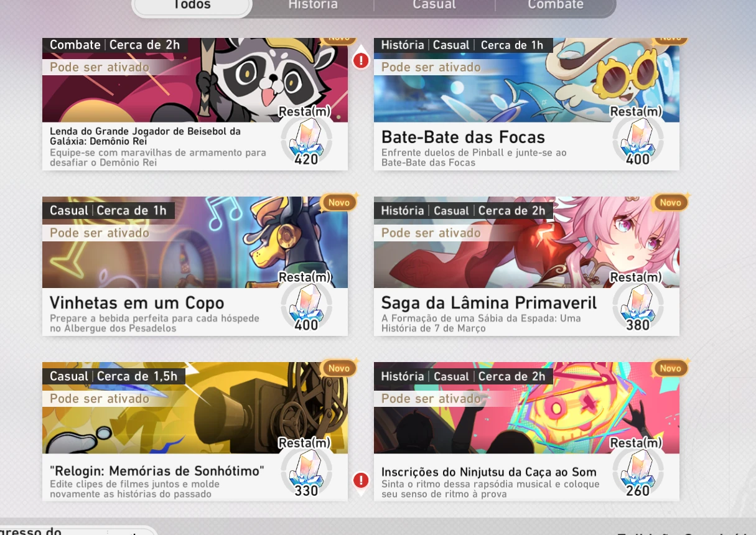The image size is (756, 535).
Task: Click Novo badge on Saga da Lâmina Primaveril
Action: (670, 202)
